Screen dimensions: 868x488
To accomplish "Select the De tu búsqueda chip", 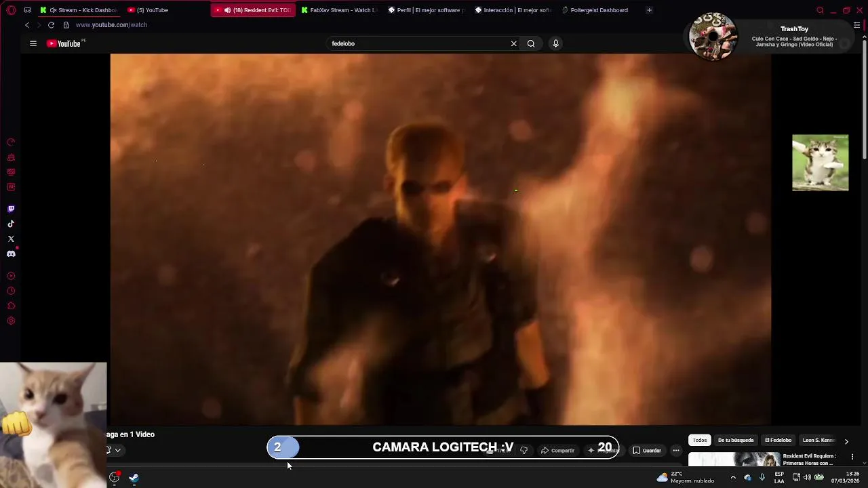I will coord(736,440).
